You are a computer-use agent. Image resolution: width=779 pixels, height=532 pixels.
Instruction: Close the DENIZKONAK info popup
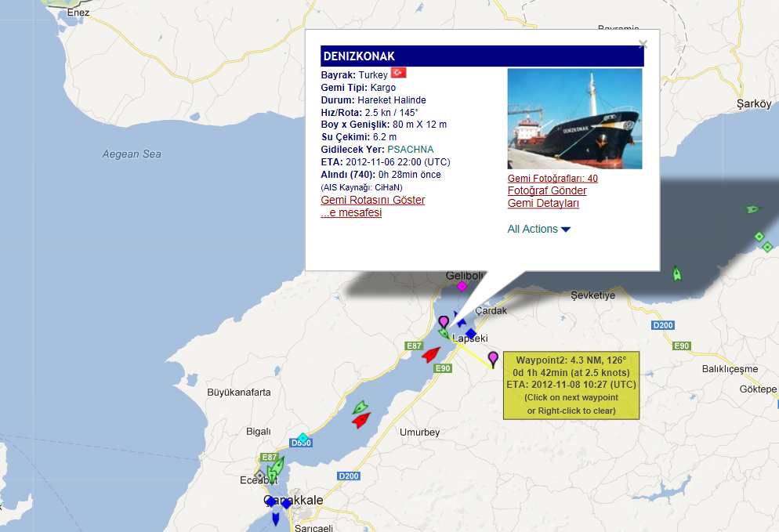(x=643, y=44)
